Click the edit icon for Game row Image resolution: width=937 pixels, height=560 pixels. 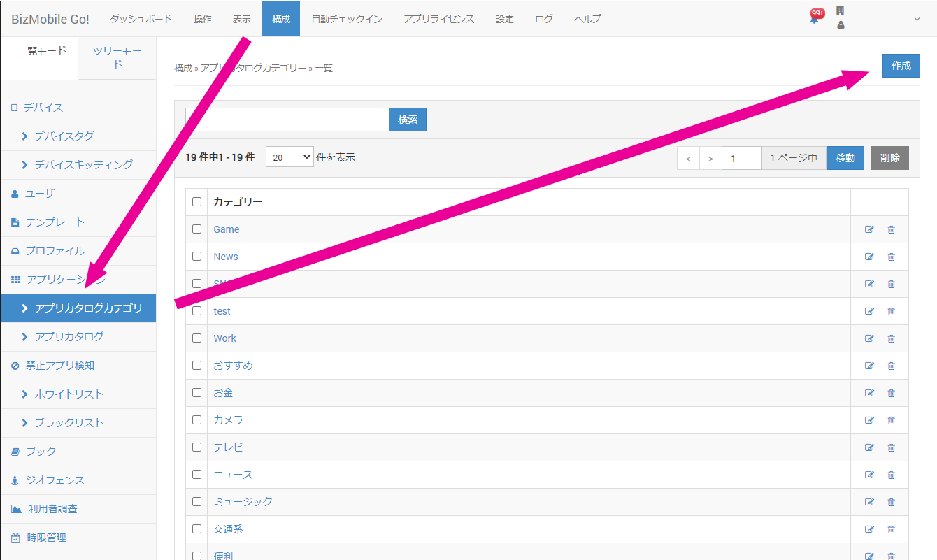click(x=869, y=229)
